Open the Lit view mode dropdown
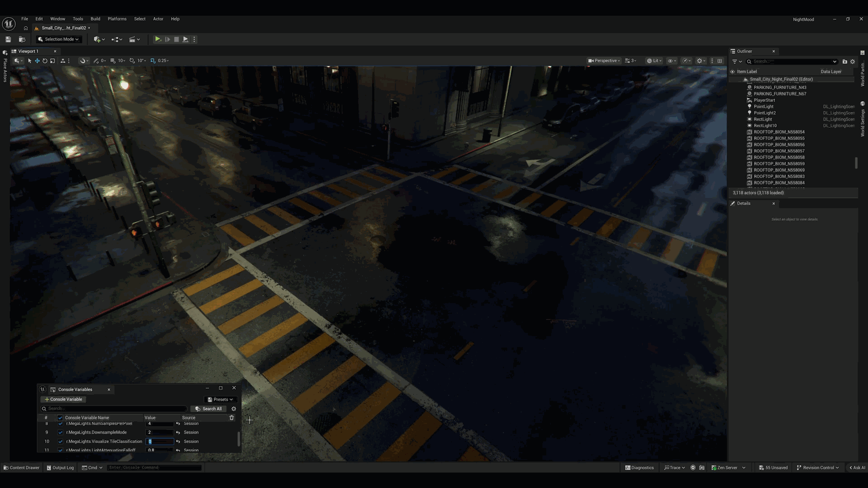The height and width of the screenshot is (488, 868). click(x=654, y=61)
